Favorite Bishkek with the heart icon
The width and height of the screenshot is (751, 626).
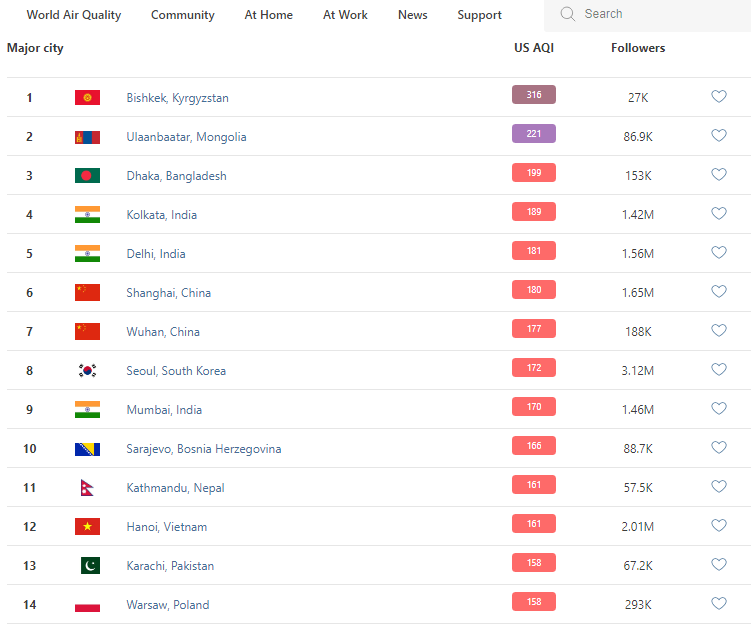pos(719,97)
